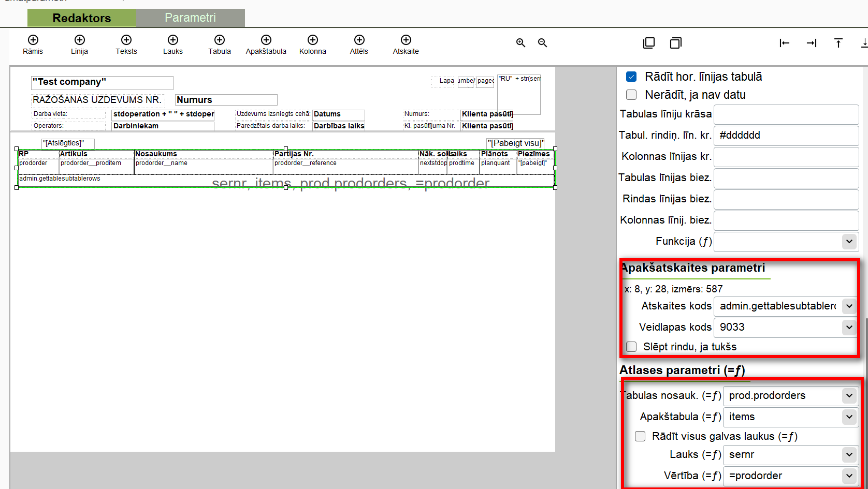Viewport: 868px width, 489px height.
Task: Insert an Apakštabula subtable
Action: (x=266, y=45)
